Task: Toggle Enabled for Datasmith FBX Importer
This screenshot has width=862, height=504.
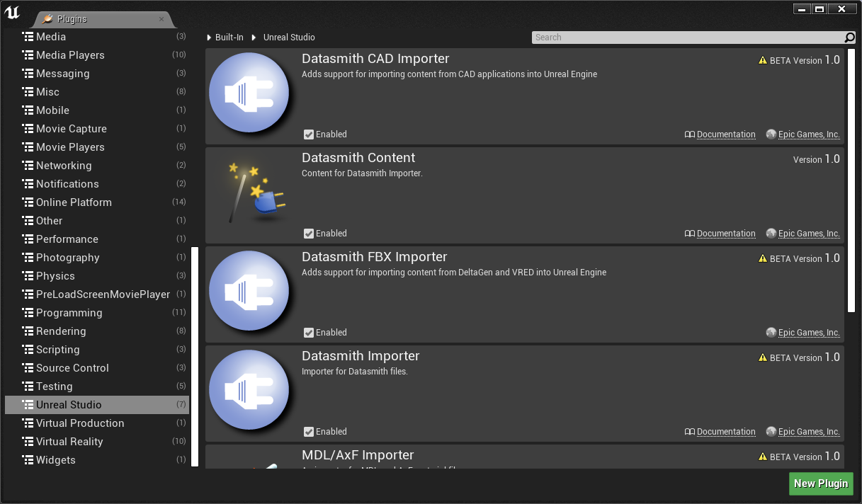Action: [309, 333]
